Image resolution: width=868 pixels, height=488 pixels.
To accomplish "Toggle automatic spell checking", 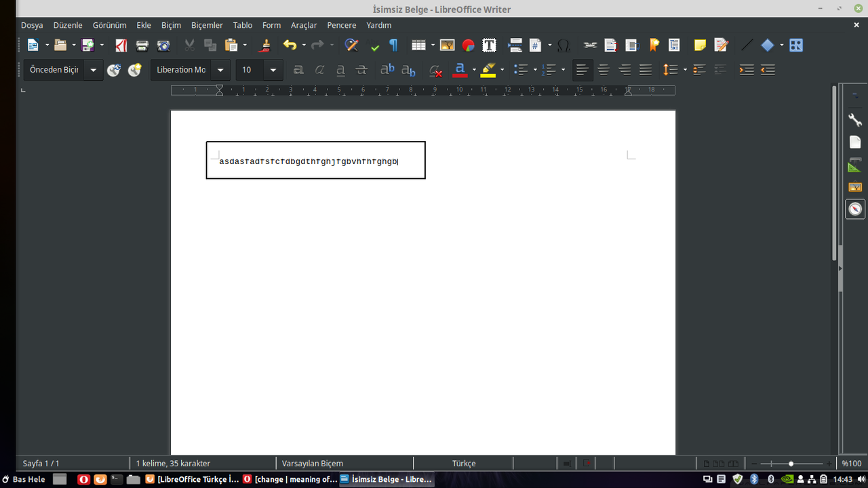I will (x=374, y=45).
